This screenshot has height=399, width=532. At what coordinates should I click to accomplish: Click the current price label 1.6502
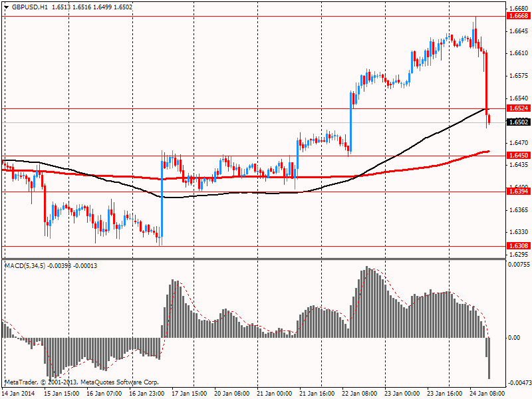(519, 122)
